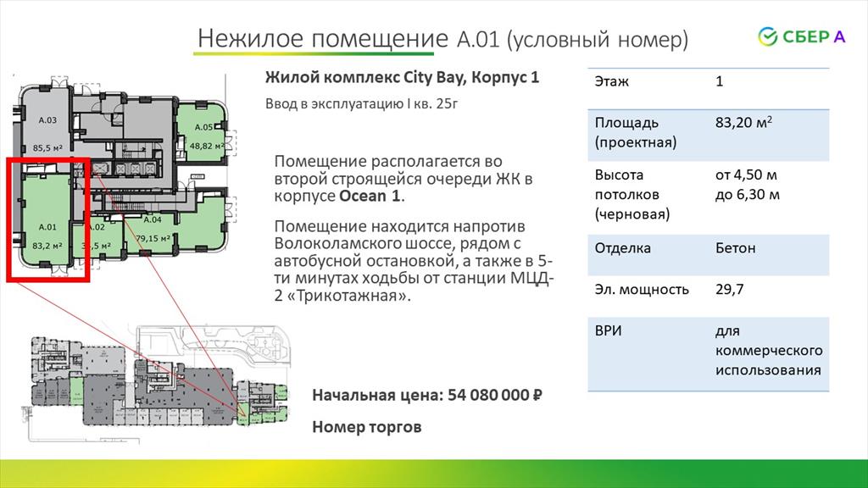This screenshot has width=868, height=488.
Task: Click 'от 4,50 м до 6,30 м' value
Action: 748,185
